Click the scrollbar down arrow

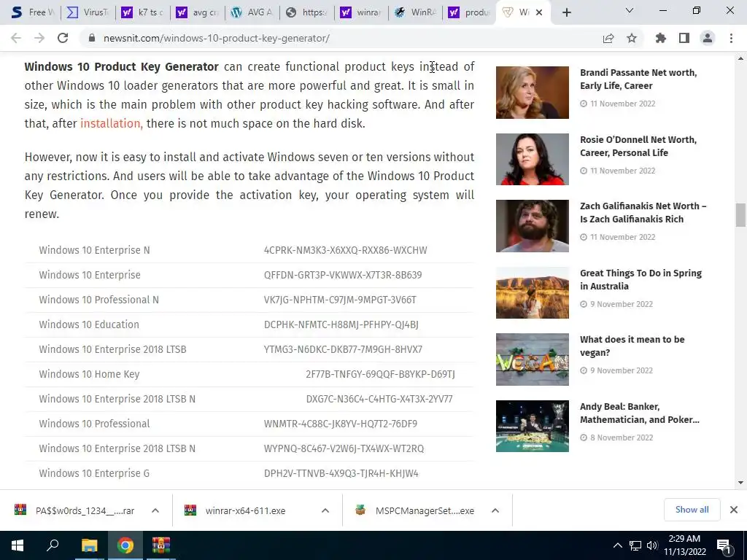(x=740, y=483)
